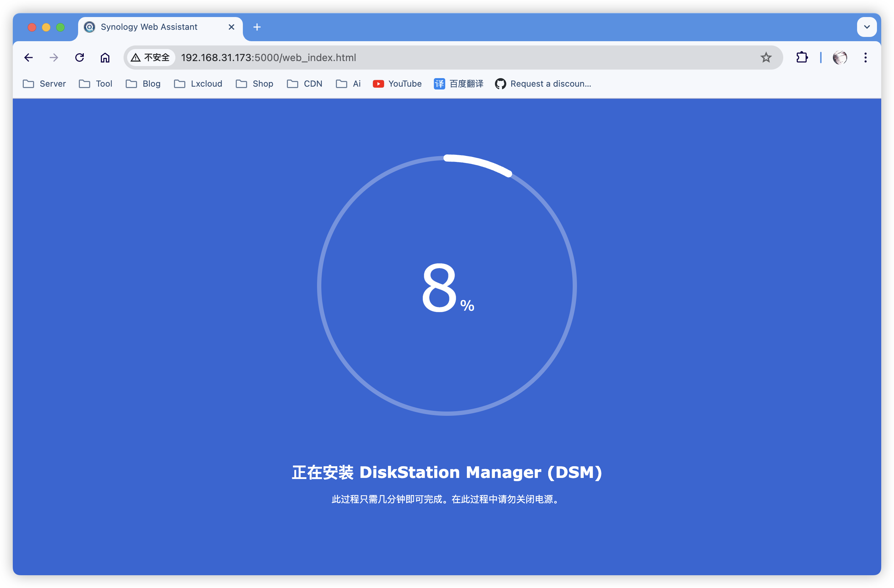Select the Synology Web Assistant tab
The width and height of the screenshot is (894, 588).
[149, 27]
